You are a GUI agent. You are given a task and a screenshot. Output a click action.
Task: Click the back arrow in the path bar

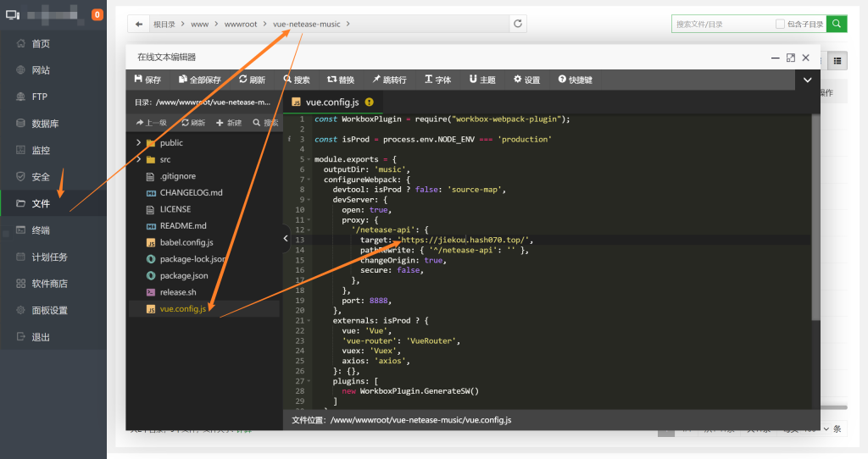coord(139,24)
